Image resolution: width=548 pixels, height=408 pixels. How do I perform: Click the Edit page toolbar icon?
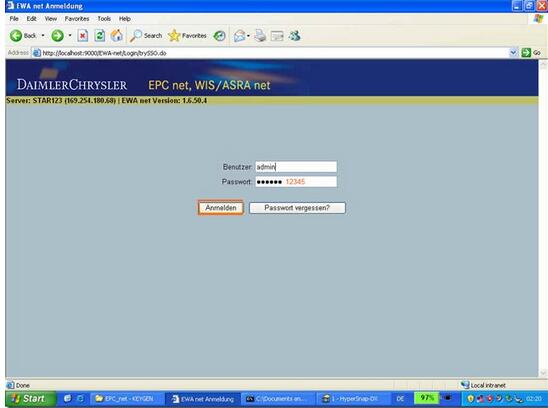[277, 36]
